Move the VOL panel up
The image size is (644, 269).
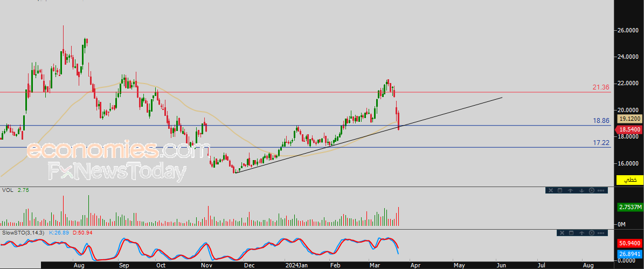[x=571, y=190]
